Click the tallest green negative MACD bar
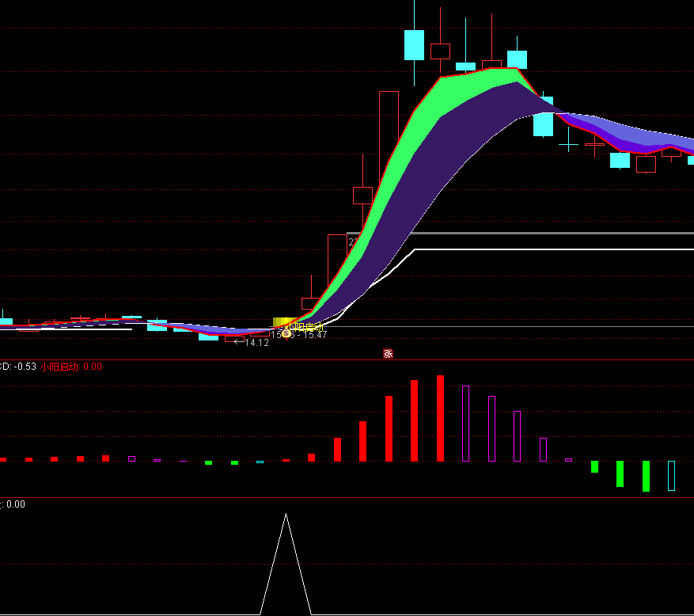Screen dimensions: 694x616 coord(646,476)
